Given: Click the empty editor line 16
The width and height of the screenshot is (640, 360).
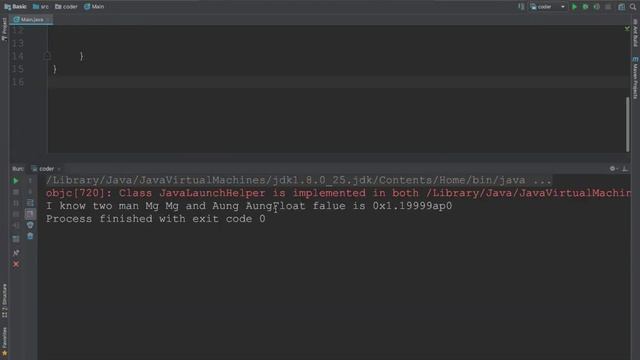Looking at the screenshot, I should tap(337, 82).
